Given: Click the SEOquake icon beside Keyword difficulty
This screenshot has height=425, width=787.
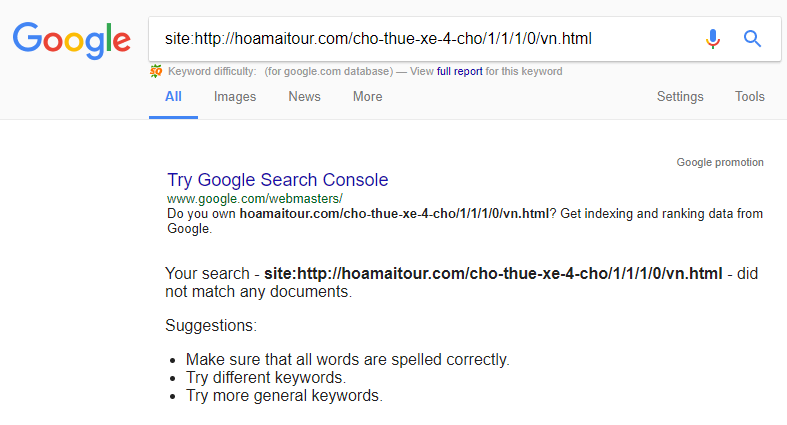Looking at the screenshot, I should (x=156, y=71).
